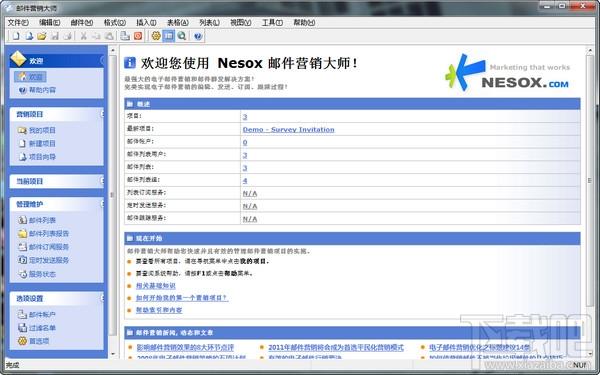This screenshot has height=375, width=600.
Task: Open the 帮助 menu
Action: coord(304,23)
